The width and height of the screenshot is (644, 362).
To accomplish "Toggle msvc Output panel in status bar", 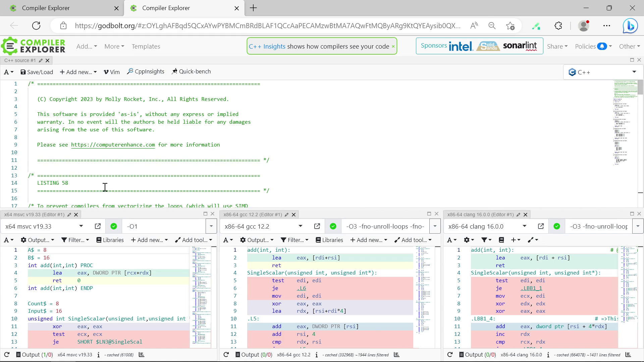I will point(34,355).
